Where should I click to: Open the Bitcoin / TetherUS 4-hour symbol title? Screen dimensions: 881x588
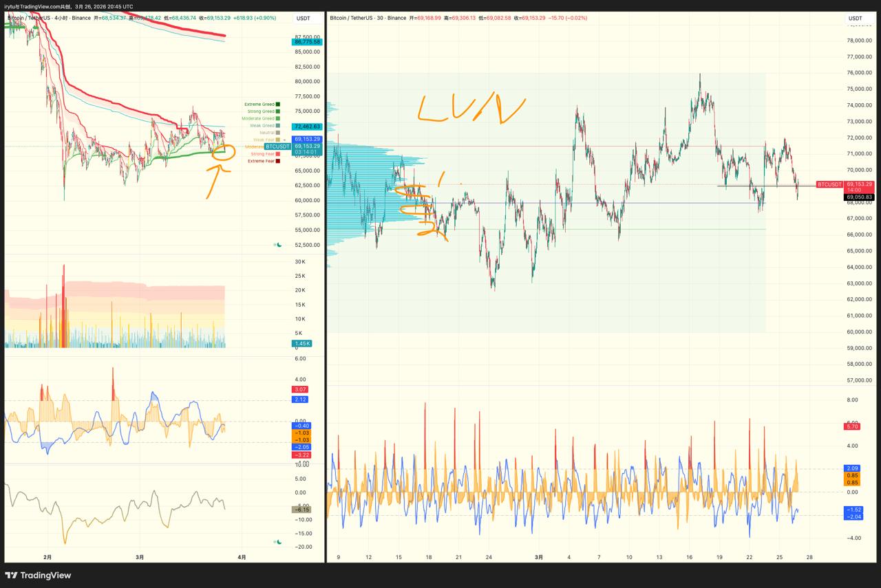(x=48, y=18)
